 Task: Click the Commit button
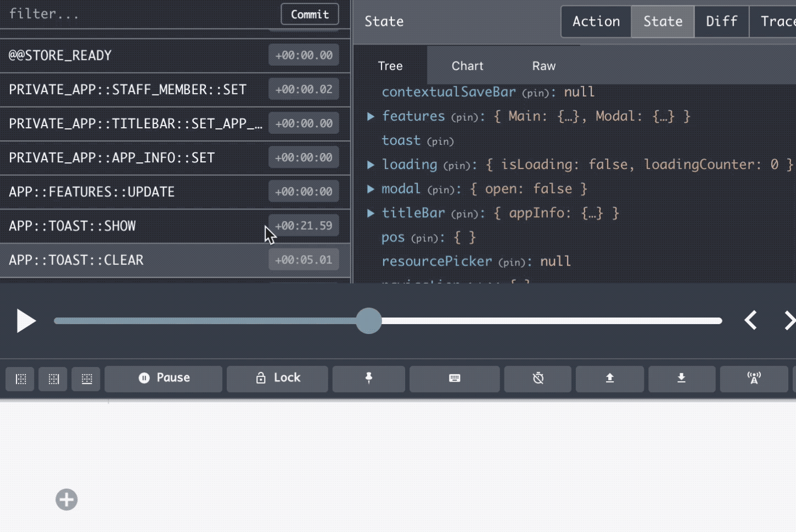[310, 14]
